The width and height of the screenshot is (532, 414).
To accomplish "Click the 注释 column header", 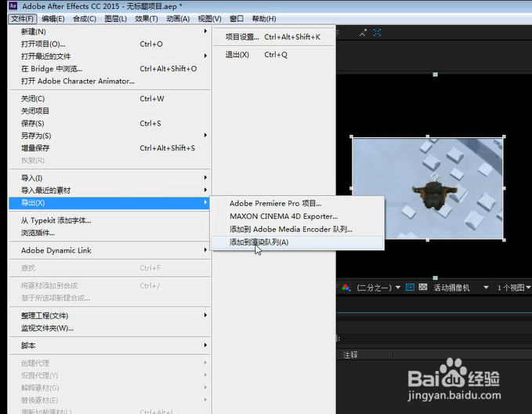I will pos(350,355).
